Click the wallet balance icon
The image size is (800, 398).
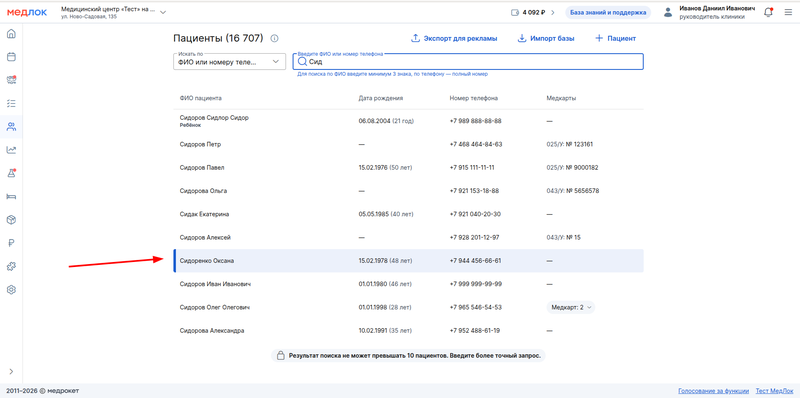click(515, 13)
